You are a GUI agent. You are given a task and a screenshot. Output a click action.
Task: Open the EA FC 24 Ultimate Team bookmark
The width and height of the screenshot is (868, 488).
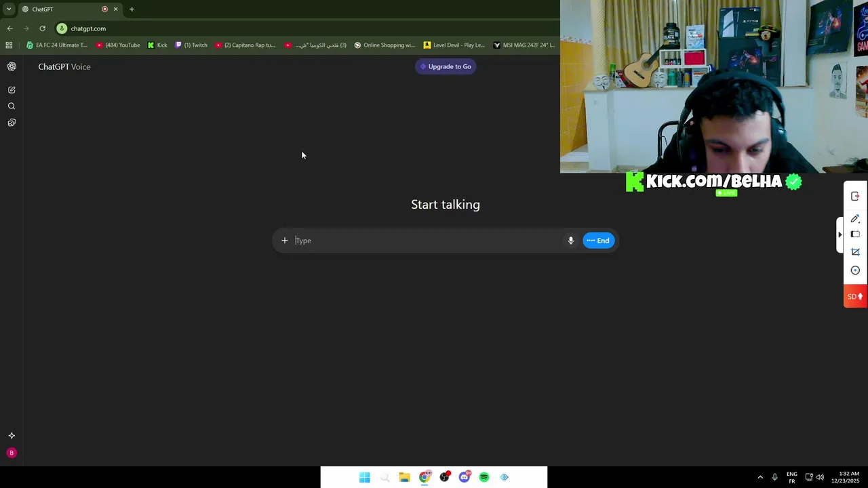pos(57,45)
